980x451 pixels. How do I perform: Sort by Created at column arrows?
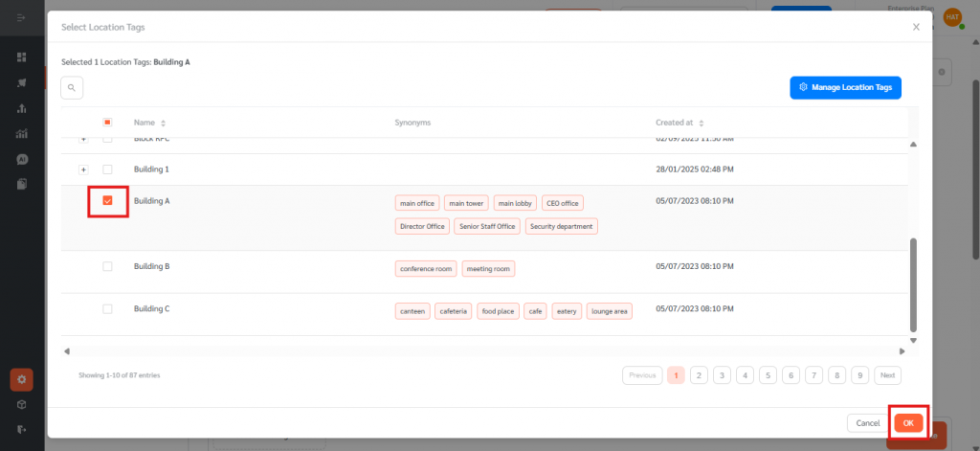[701, 124]
